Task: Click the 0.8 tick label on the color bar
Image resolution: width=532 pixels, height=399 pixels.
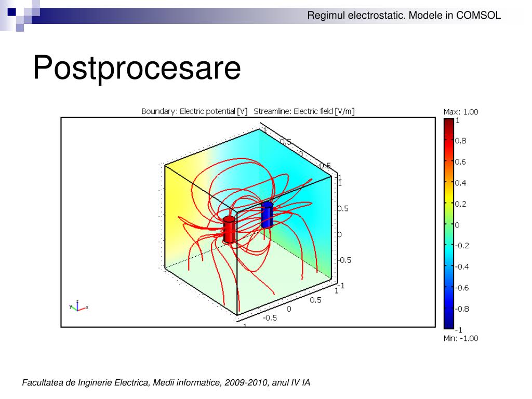Action: coord(460,141)
